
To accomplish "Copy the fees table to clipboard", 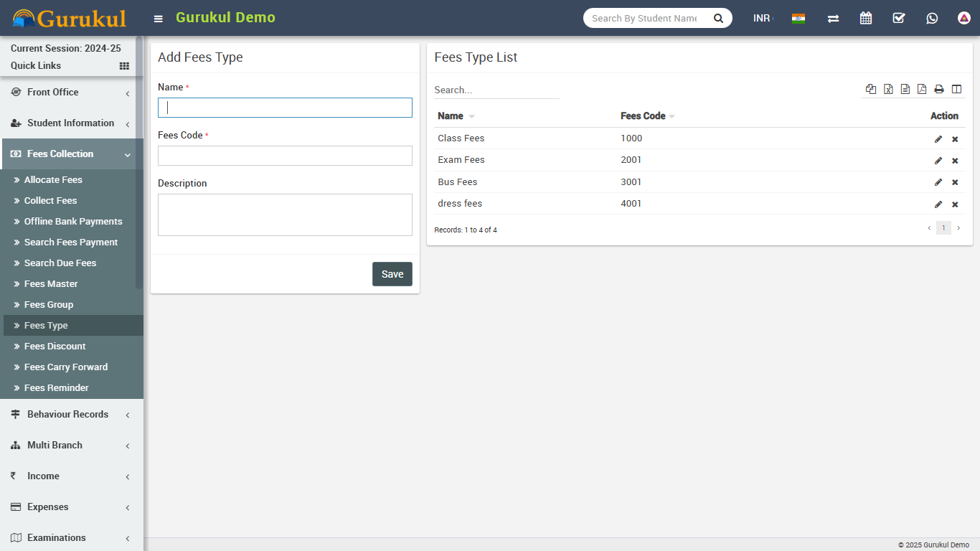I will point(871,89).
